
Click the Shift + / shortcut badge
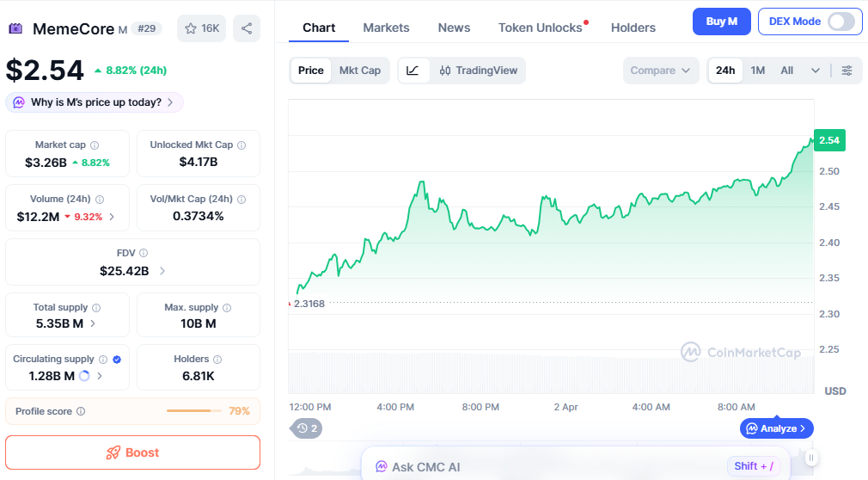pyautogui.click(x=754, y=466)
